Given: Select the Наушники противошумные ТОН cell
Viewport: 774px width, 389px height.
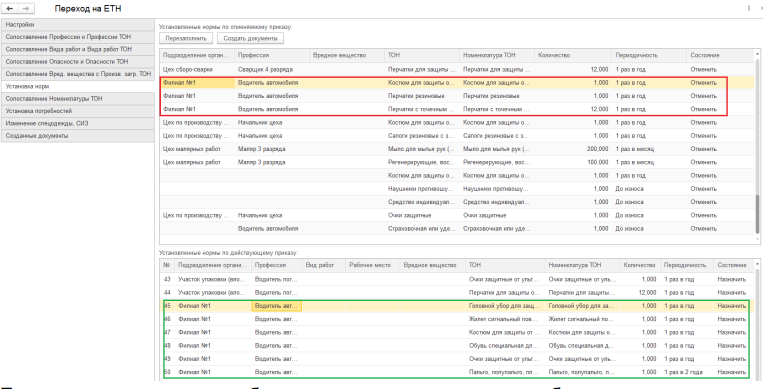Looking at the screenshot, I should tap(422, 189).
